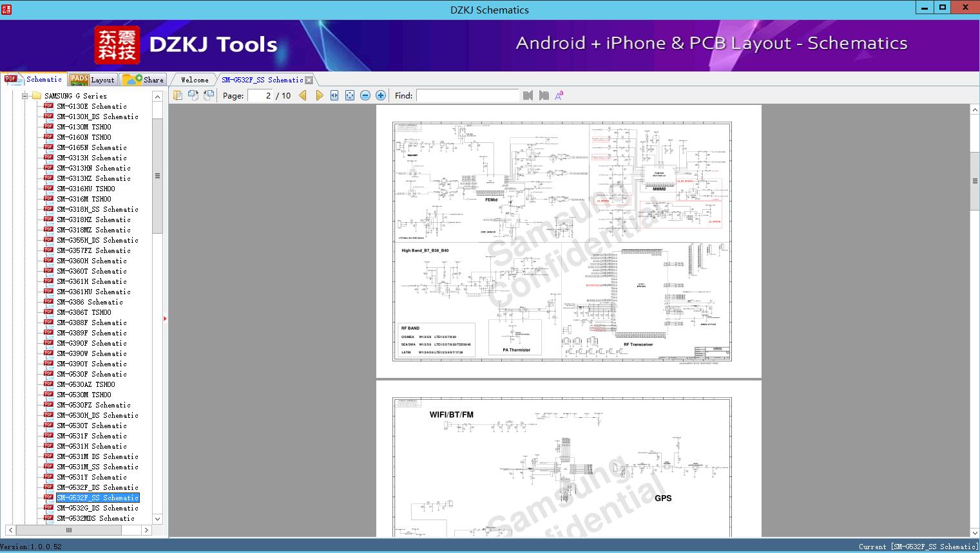The width and height of the screenshot is (980, 553).
Task: Close the SM-G532F_SS Schematic tab
Action: coord(309,80)
